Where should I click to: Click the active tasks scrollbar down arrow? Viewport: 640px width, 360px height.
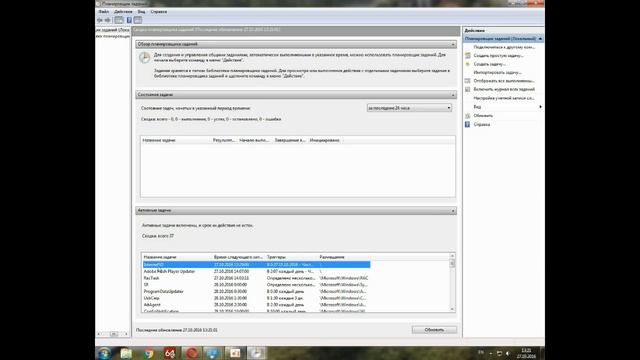[x=452, y=309]
